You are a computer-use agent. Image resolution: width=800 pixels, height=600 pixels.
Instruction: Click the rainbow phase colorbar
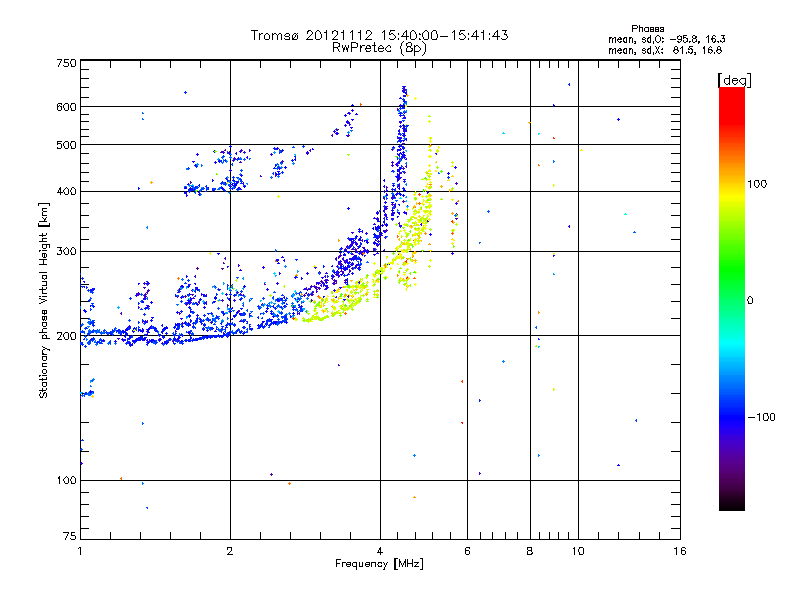click(x=732, y=298)
